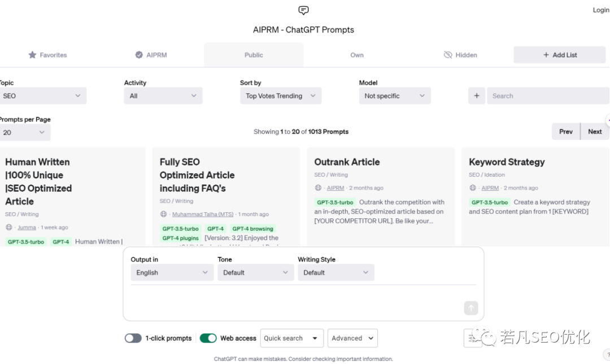The image size is (610, 364).
Task: Click the crossed-eye icon beside Hidden
Action: (448, 55)
